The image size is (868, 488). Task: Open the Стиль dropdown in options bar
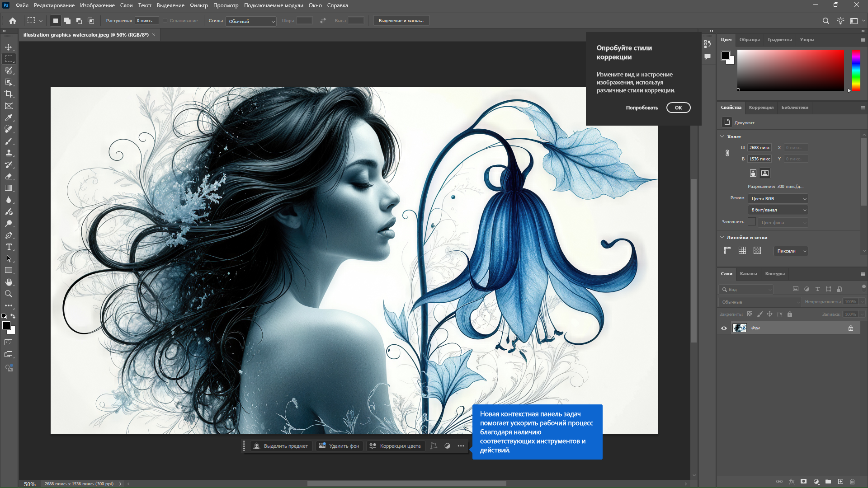[x=251, y=21]
